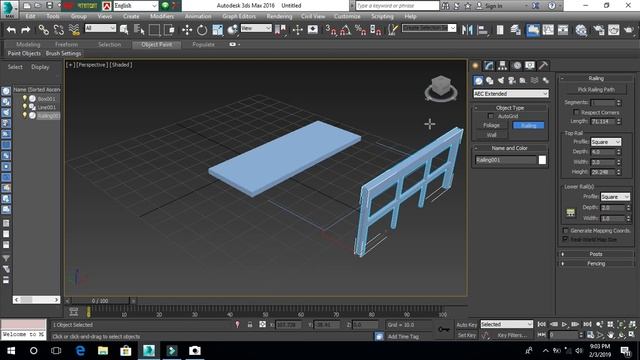Image resolution: width=640 pixels, height=360 pixels.
Task: Toggle the selection lock icon
Action: [x=250, y=325]
